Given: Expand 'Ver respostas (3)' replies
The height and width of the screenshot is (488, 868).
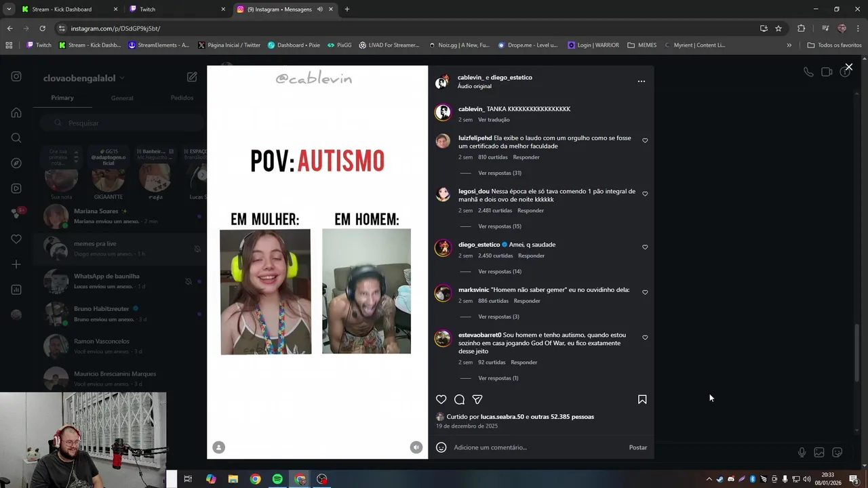Looking at the screenshot, I should click(498, 317).
